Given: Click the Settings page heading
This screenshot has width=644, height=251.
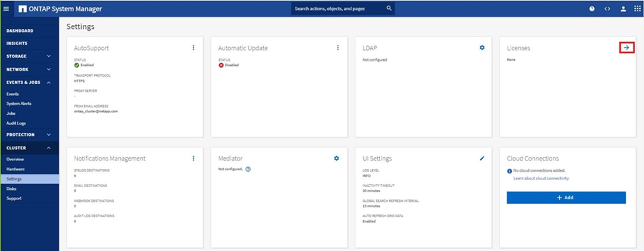Looking at the screenshot, I should [81, 27].
